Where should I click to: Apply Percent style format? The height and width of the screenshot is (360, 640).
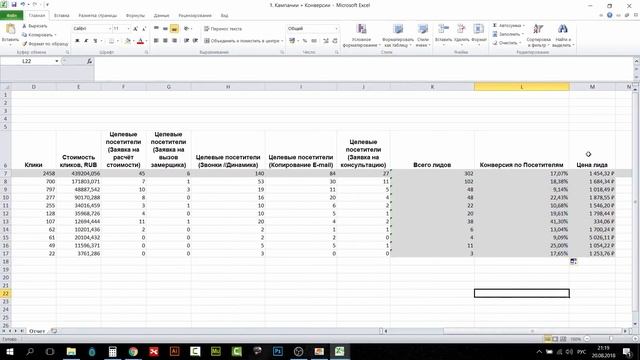(x=304, y=41)
